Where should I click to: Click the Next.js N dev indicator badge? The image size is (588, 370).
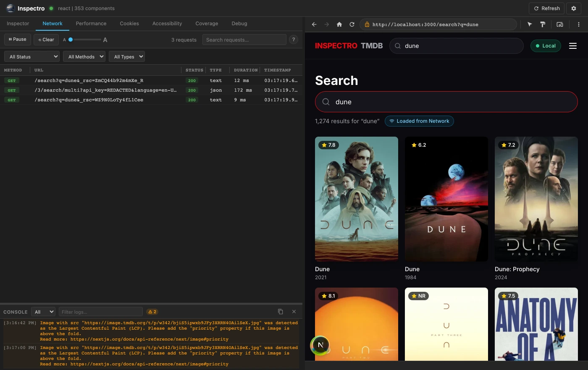pyautogui.click(x=320, y=345)
